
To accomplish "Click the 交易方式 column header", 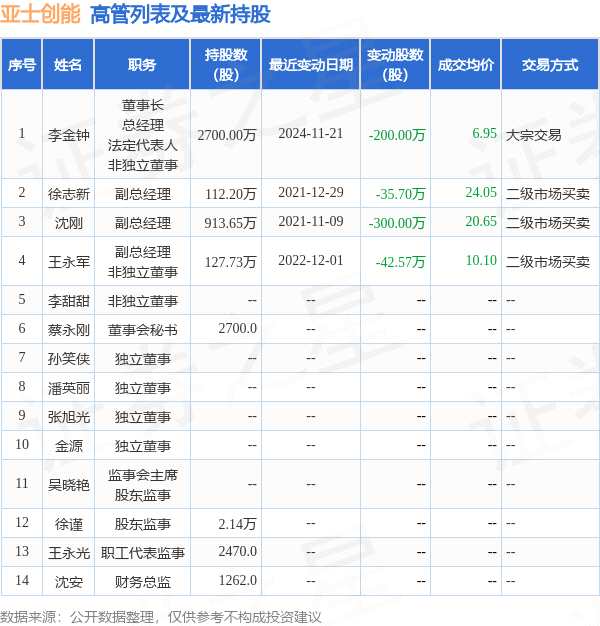I will coord(550,64).
